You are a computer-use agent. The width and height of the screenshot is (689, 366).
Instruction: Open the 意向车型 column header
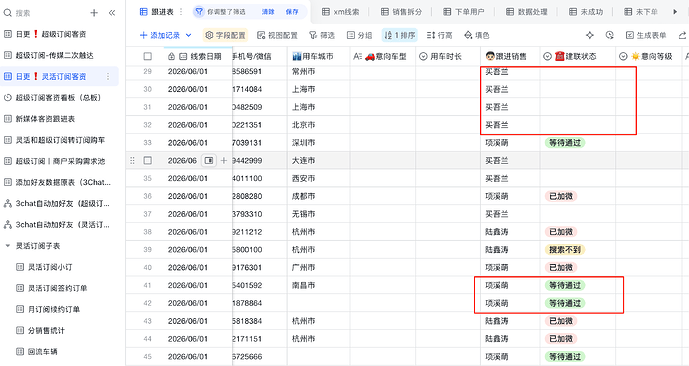[383, 56]
